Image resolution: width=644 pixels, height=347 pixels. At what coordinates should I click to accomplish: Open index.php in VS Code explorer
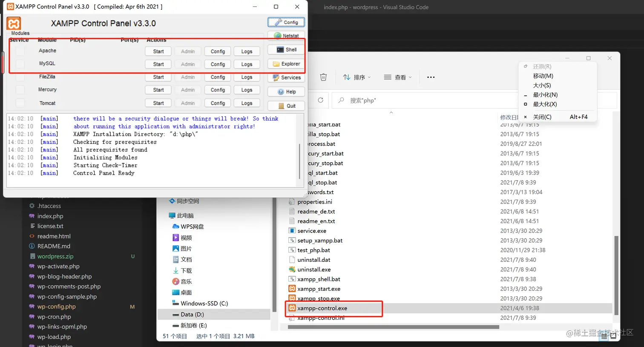tap(50, 216)
